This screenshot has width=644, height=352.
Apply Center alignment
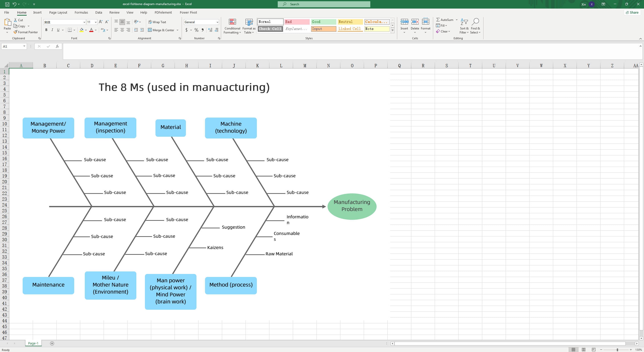(122, 30)
